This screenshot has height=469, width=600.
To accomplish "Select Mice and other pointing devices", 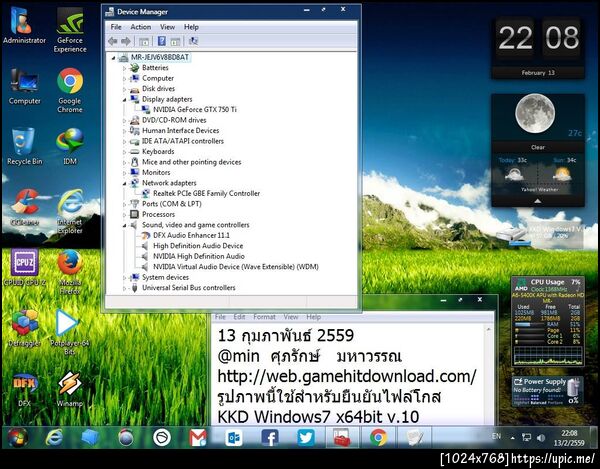I will click(x=191, y=162).
